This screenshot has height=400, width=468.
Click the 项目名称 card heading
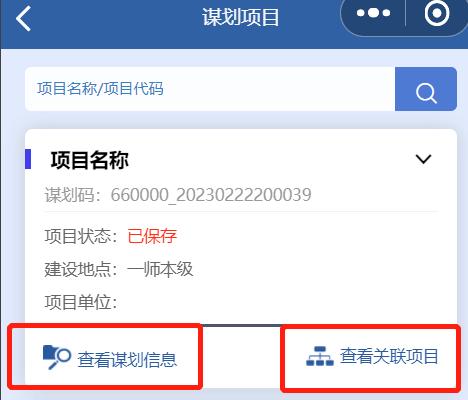[x=89, y=161]
